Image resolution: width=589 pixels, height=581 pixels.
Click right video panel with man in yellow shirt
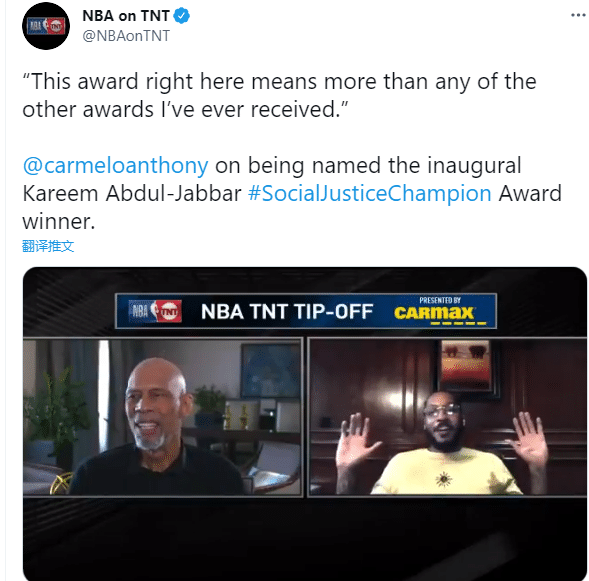447,417
